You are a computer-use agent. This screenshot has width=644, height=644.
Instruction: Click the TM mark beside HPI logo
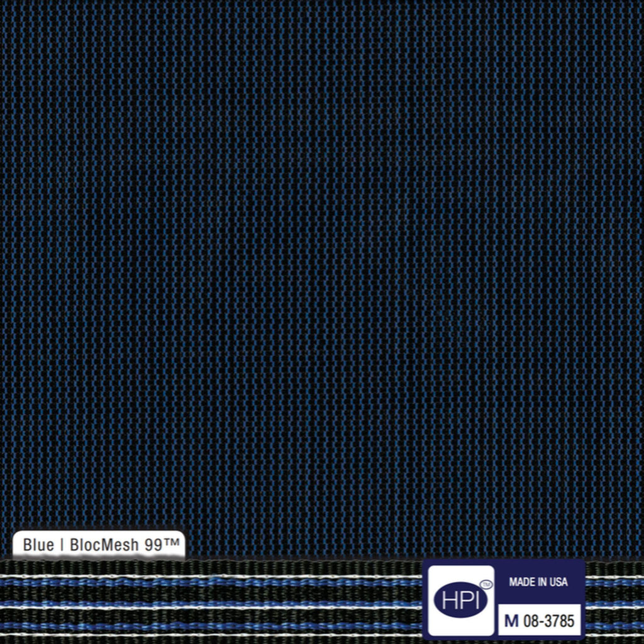[486, 584]
